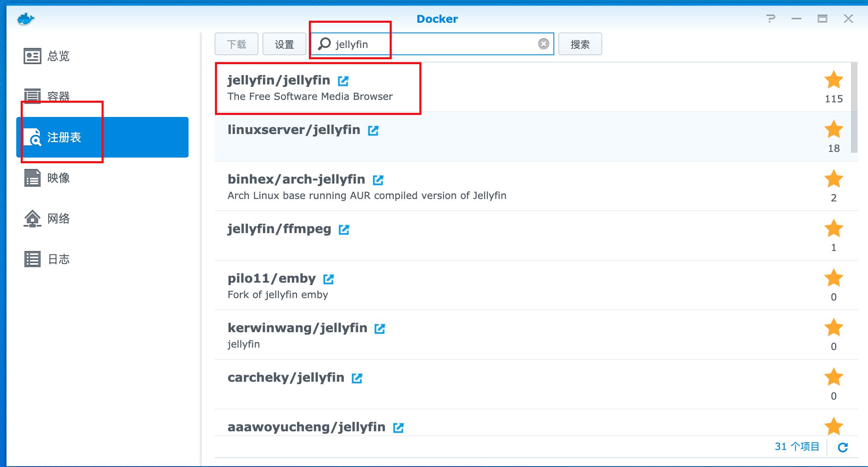Select the Registry (注册表) sidebar item

point(102,137)
